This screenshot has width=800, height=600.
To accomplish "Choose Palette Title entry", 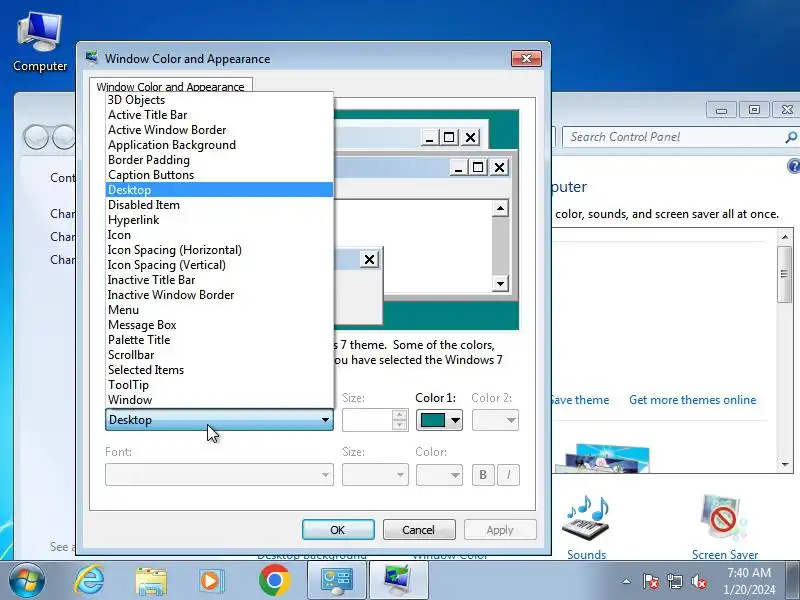I will tap(219, 340).
